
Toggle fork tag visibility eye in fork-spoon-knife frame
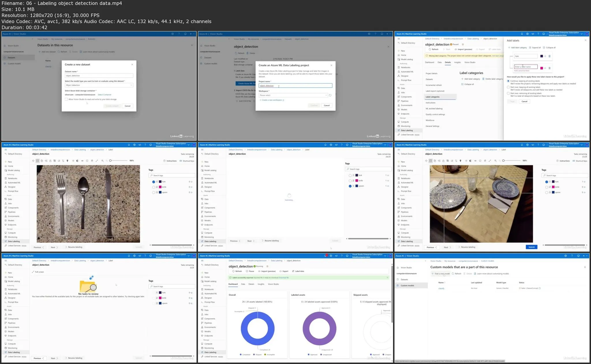coord(191,182)
